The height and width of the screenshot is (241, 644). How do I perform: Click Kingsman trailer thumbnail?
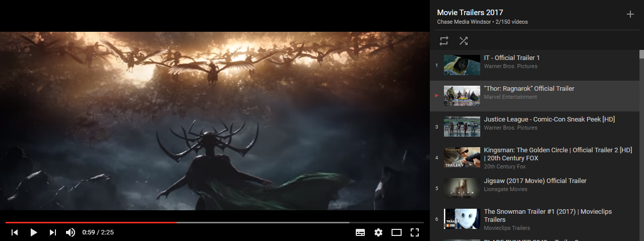(x=462, y=157)
